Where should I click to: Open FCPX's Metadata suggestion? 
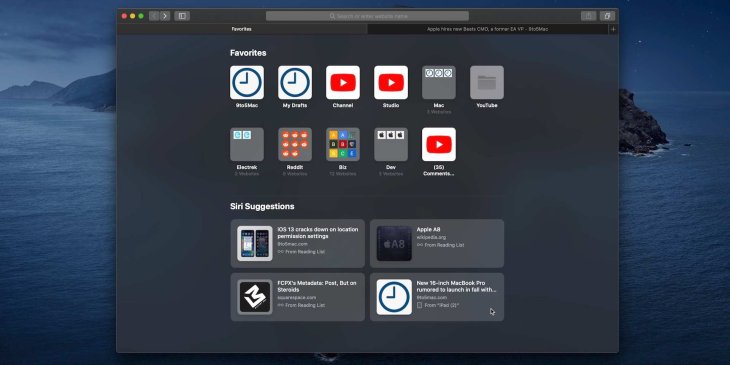[297, 297]
